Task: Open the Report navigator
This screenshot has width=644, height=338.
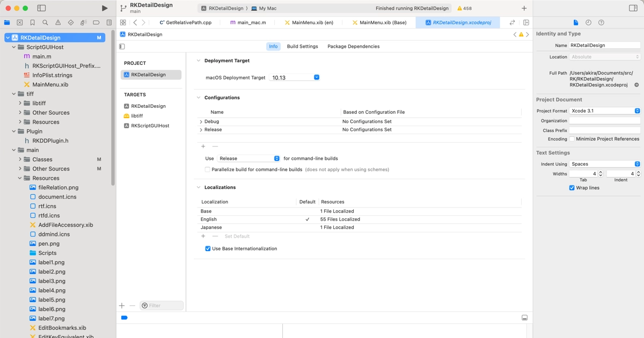Action: (109, 23)
